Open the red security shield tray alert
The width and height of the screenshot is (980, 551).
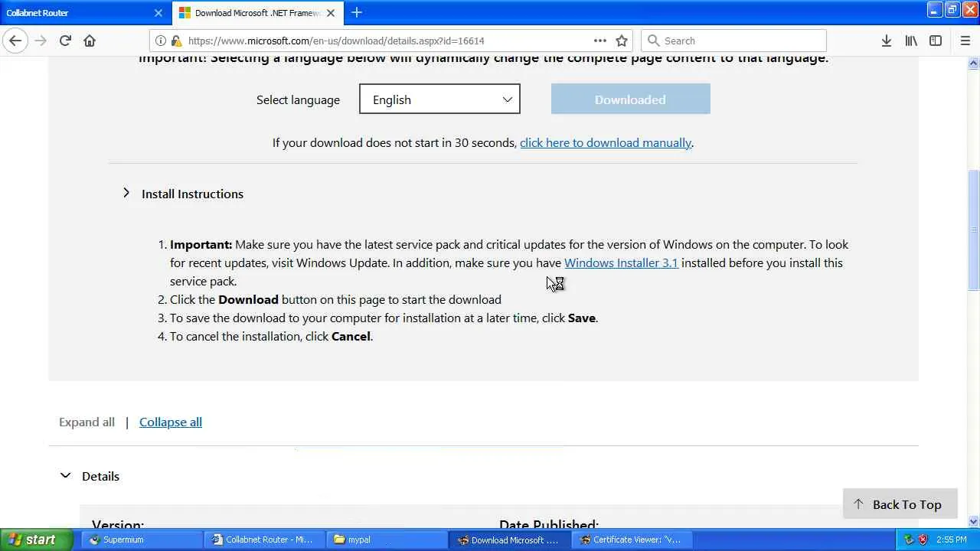point(923,540)
